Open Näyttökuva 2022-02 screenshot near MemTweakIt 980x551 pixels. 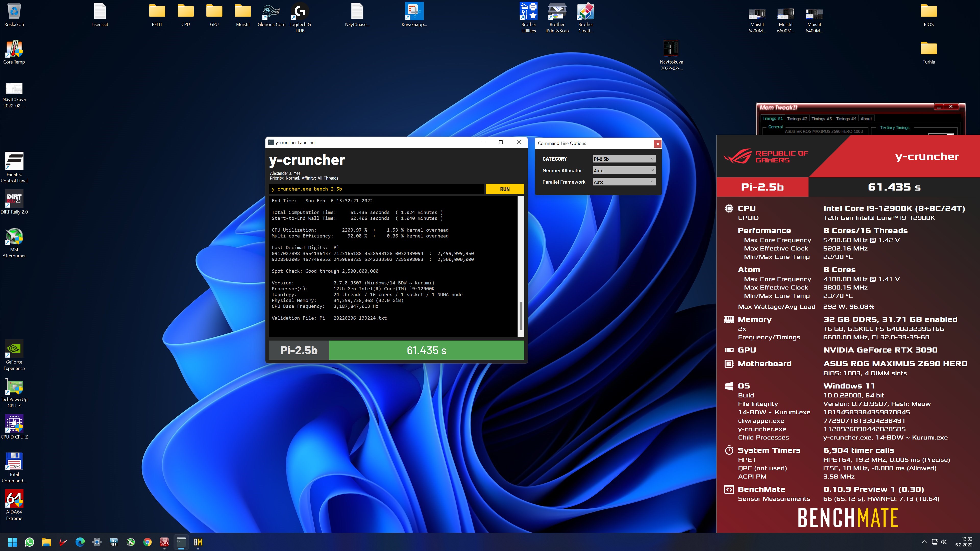click(671, 55)
